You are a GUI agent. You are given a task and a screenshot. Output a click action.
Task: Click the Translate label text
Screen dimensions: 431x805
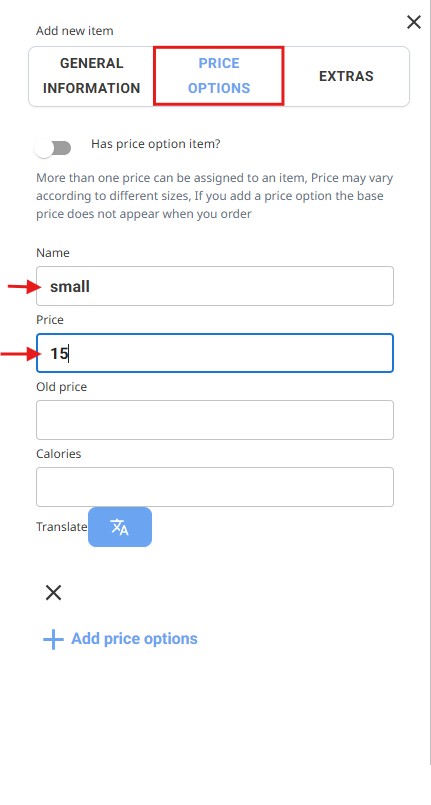62,527
